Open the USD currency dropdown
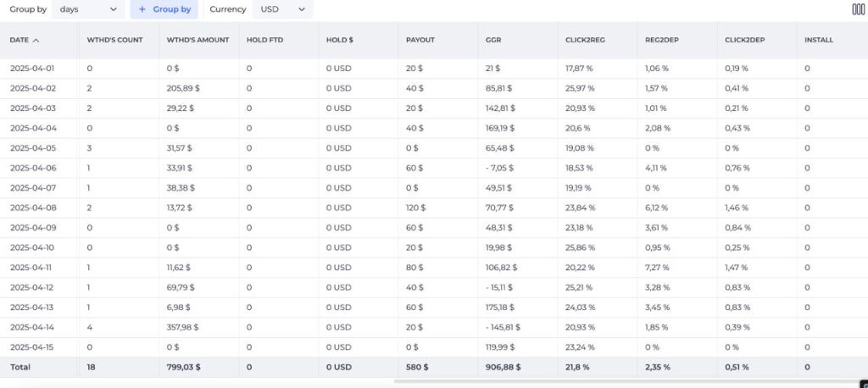 pos(282,9)
